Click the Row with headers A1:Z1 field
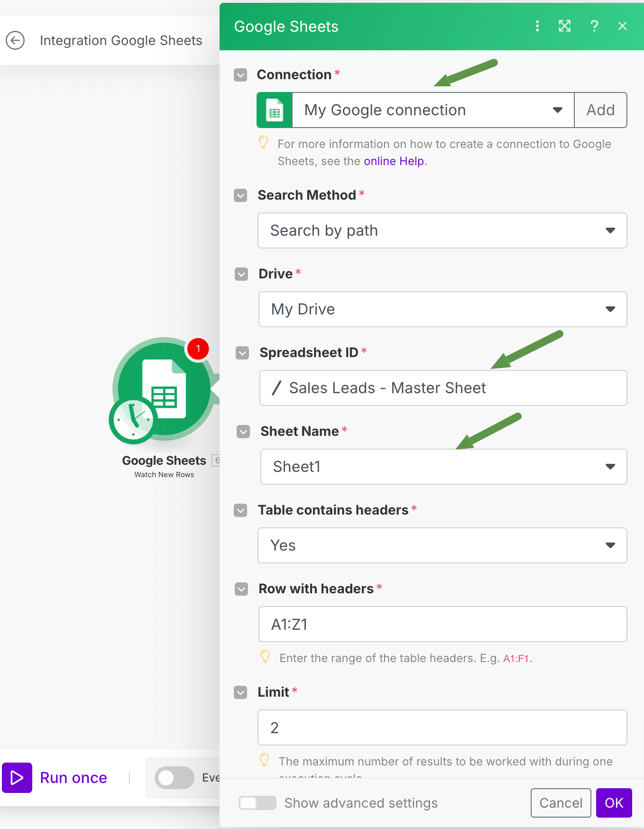 443,624
